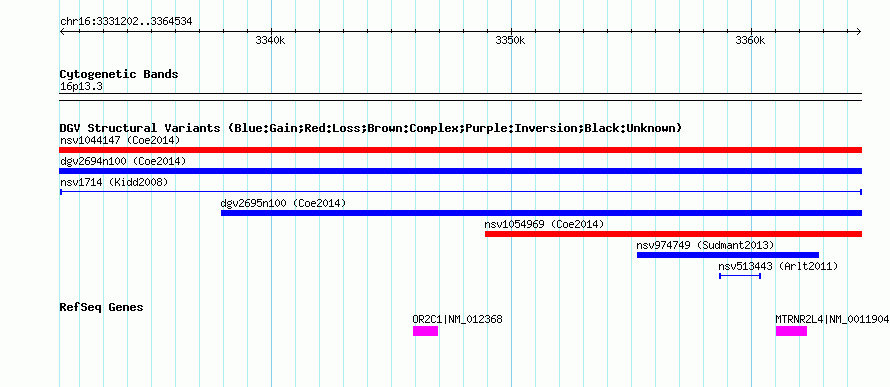This screenshot has height=387, width=890.
Task: Click the dgv2694n100 (Coe2014) label
Action: [123, 161]
